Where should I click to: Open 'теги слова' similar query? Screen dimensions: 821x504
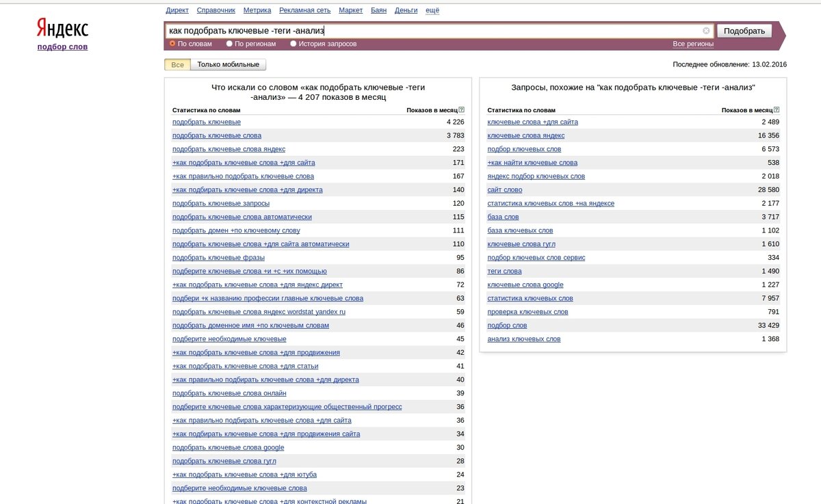504,271
